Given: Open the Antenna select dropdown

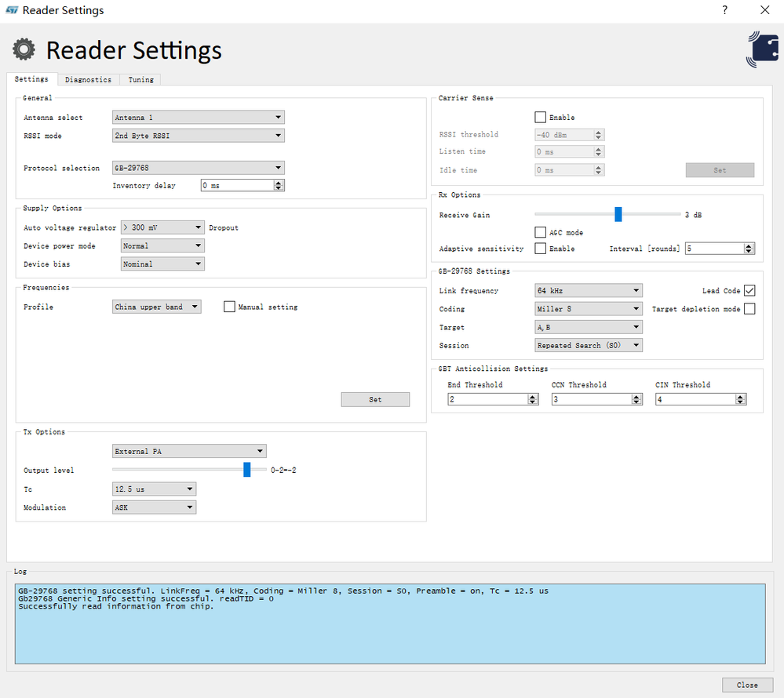Looking at the screenshot, I should [x=199, y=118].
